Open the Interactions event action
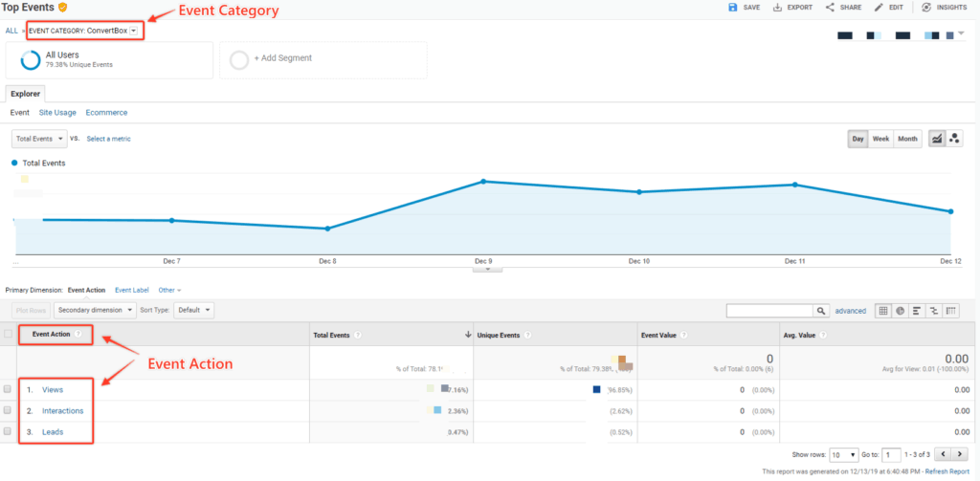The height and width of the screenshot is (481, 980). 62,411
